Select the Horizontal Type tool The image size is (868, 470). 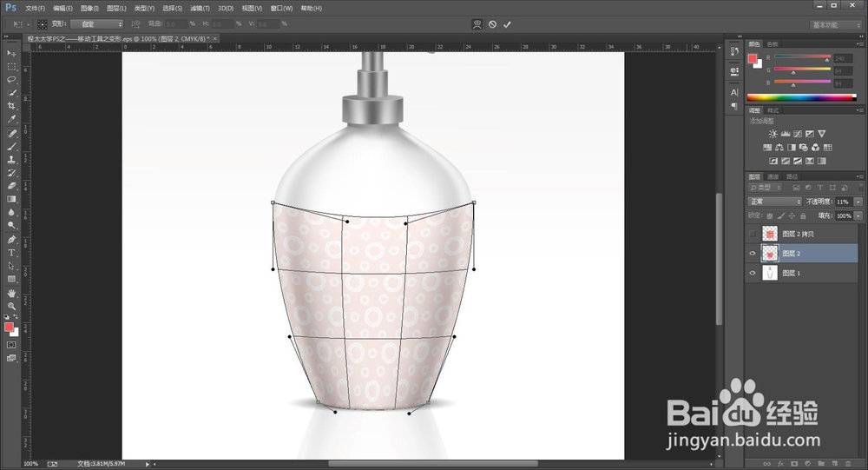point(11,253)
